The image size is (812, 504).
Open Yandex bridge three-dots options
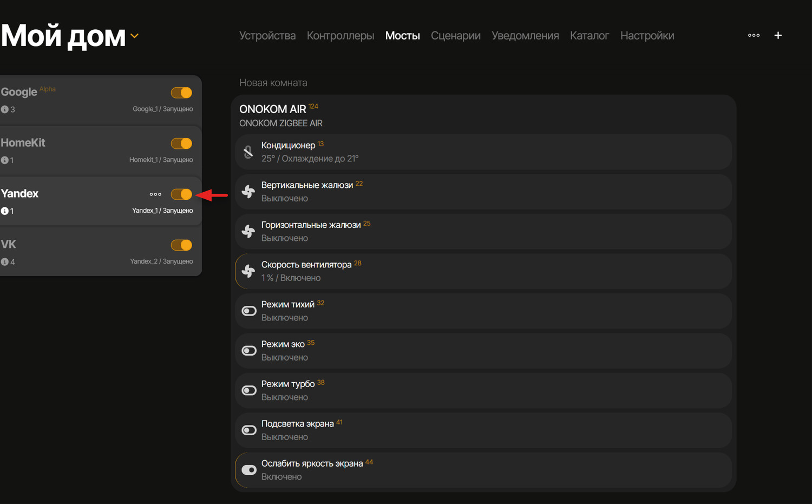point(155,194)
